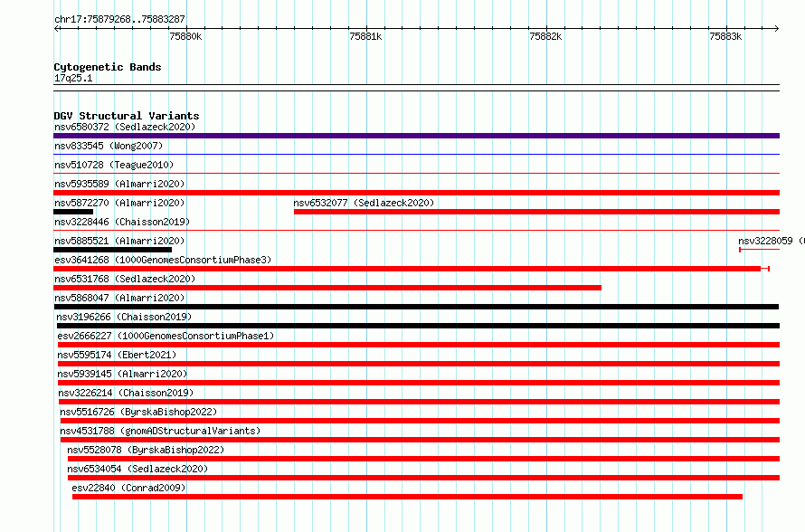Image resolution: width=805 pixels, height=532 pixels.
Task: Click nsv4531788 (gnomADStructuralVariants) label
Action: [x=160, y=431]
